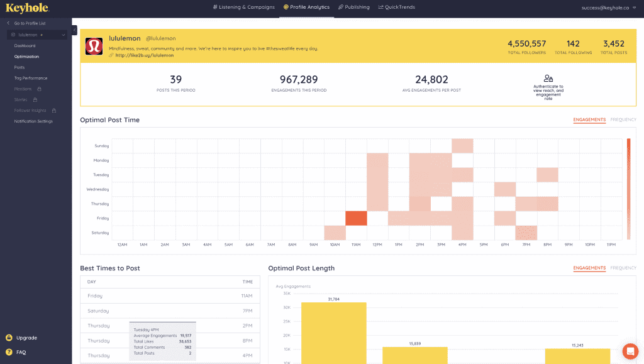Open the orange chat widget

coord(630,351)
